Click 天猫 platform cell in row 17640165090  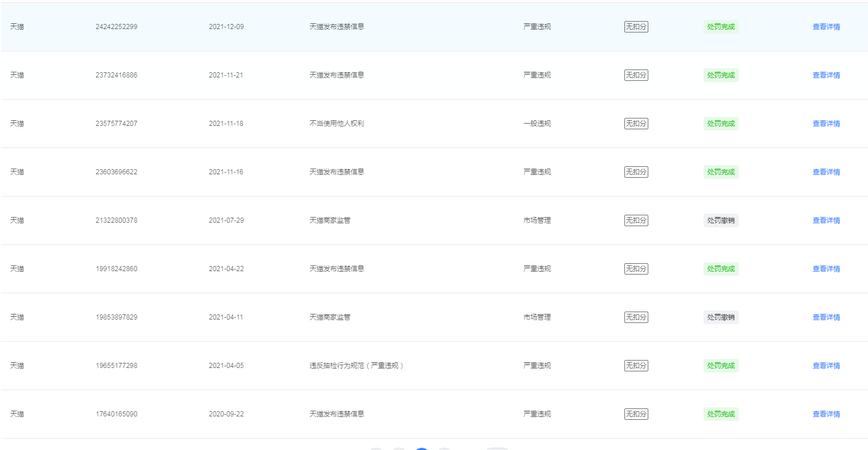click(x=17, y=414)
